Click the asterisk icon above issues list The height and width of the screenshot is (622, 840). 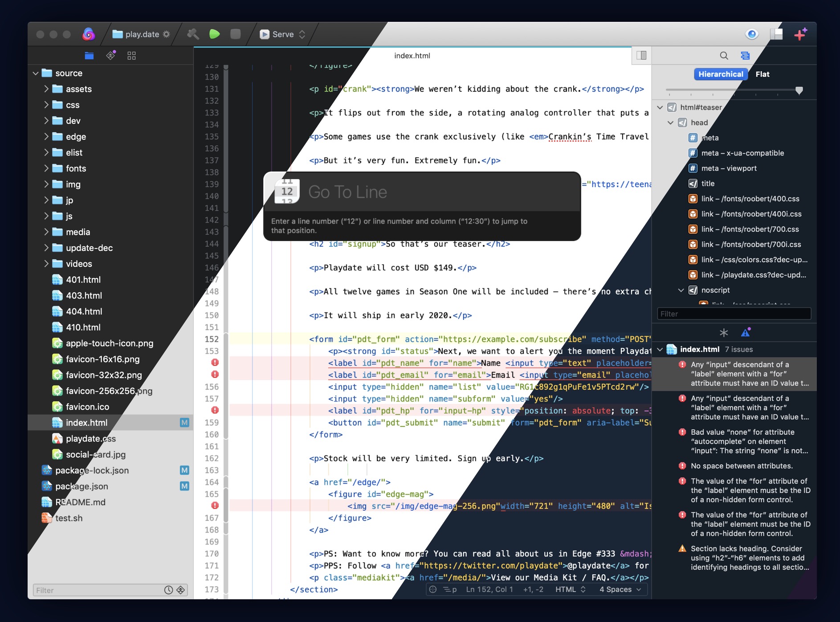coord(724,332)
